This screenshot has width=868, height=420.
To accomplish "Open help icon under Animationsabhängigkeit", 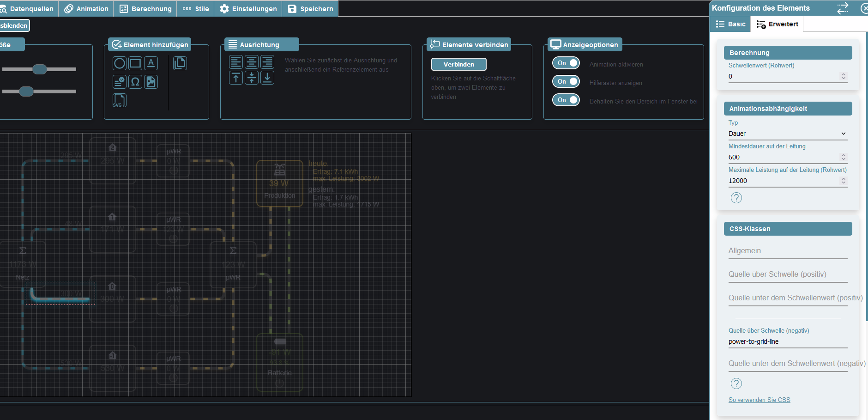I will [x=736, y=198].
